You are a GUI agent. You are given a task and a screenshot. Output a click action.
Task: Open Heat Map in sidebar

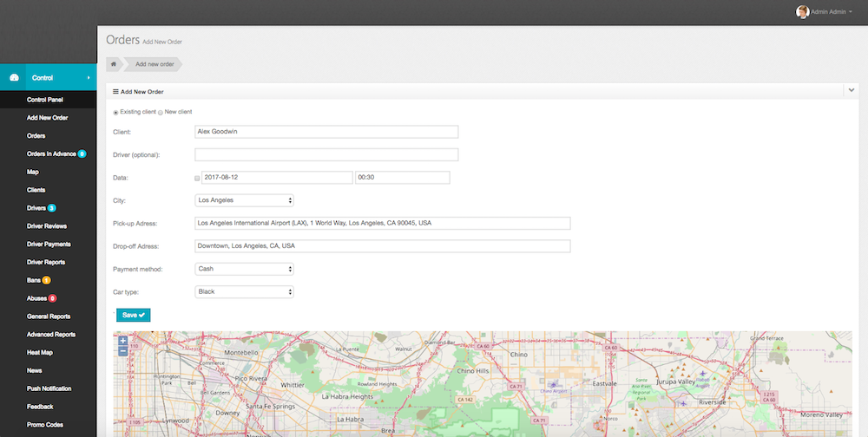pyautogui.click(x=40, y=352)
